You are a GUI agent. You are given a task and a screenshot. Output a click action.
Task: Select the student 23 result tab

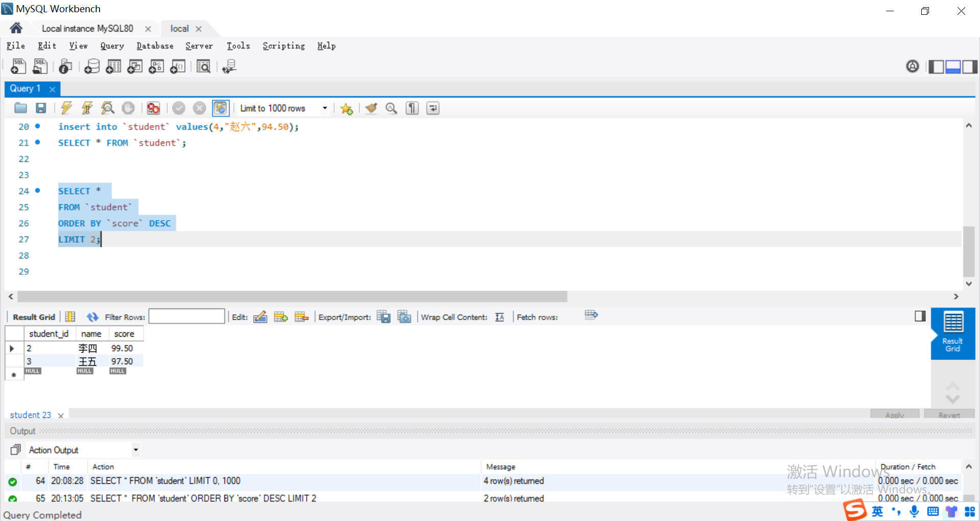31,415
